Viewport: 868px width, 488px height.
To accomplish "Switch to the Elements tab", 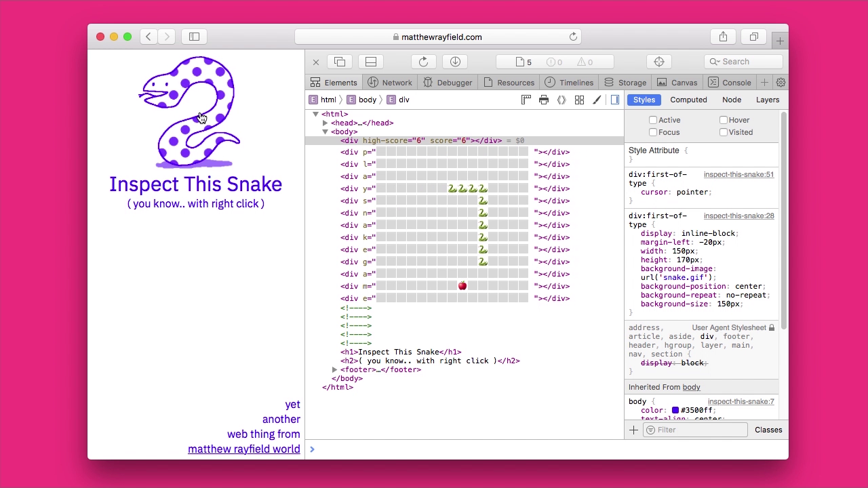I will 334,83.
